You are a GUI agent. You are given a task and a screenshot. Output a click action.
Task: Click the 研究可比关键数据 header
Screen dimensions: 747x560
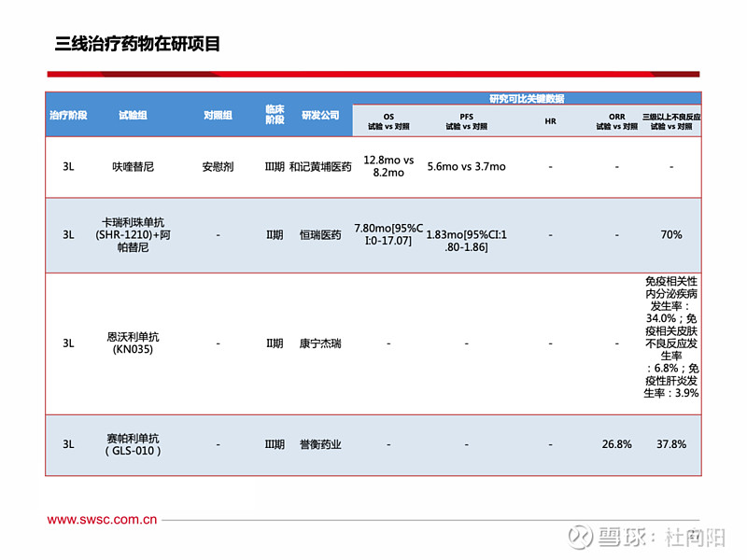coord(527,99)
